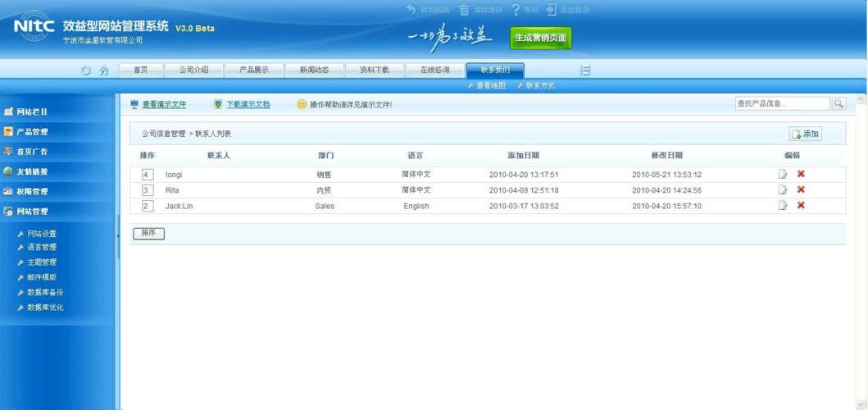Select the 联系我们 tab
This screenshot has width=868, height=410.
[495, 70]
